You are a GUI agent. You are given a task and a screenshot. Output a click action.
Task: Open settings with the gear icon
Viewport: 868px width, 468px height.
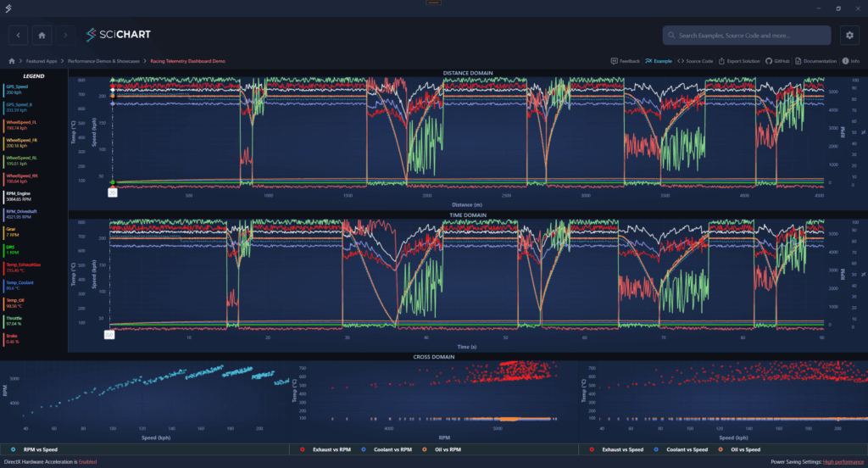coord(849,35)
